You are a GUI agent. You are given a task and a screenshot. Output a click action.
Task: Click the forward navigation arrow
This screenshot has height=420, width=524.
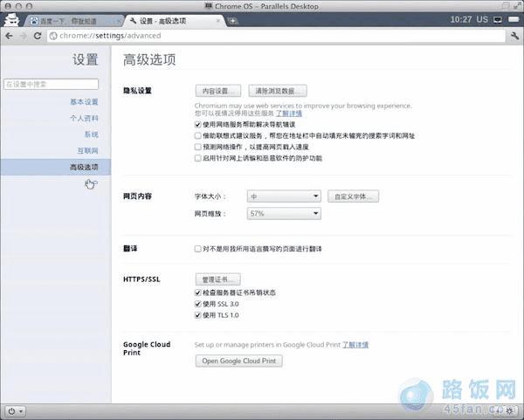pos(23,36)
